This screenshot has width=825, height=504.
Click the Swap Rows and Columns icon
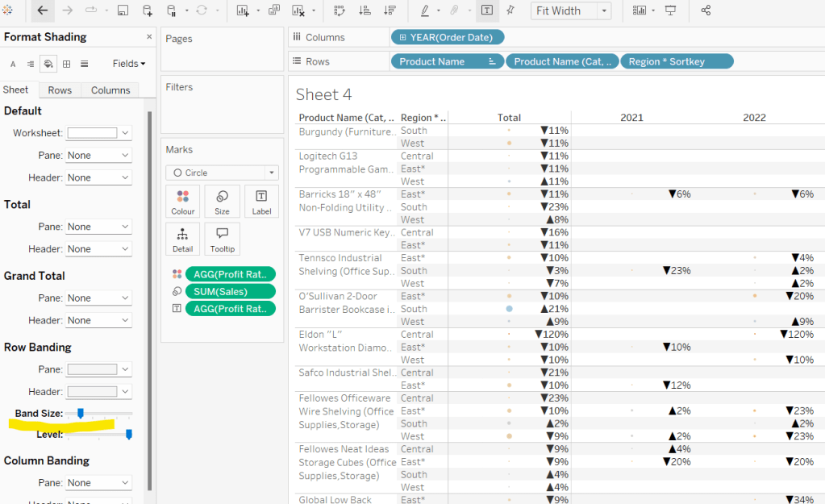(x=340, y=10)
